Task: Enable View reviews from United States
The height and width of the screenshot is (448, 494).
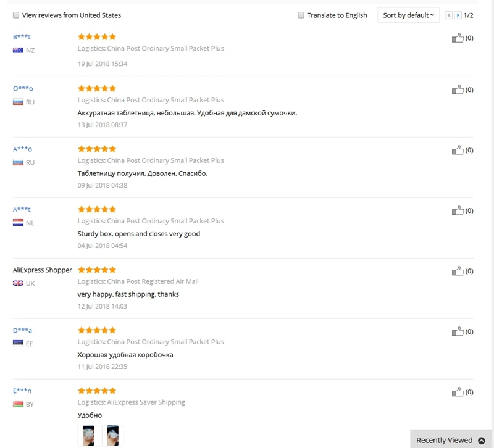Action: pyautogui.click(x=16, y=15)
